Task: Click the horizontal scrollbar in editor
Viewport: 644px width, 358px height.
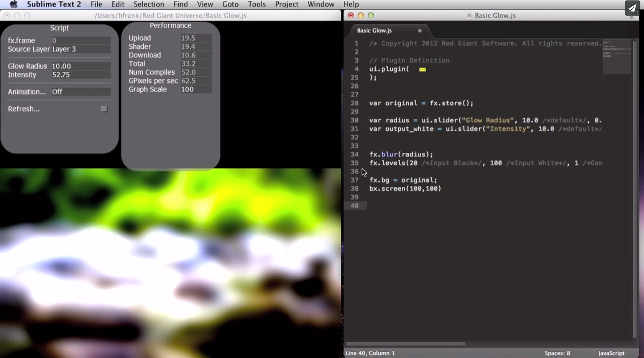Action: coord(406,344)
